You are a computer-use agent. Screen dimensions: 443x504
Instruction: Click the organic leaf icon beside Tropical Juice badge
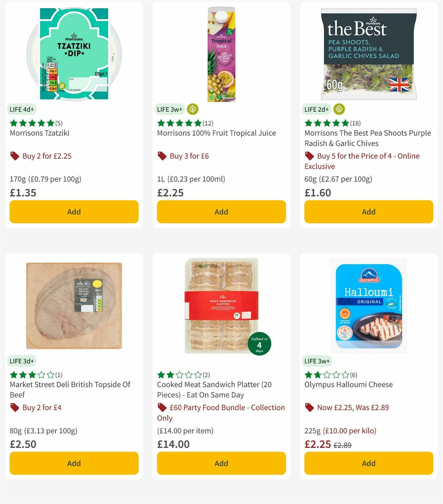(x=192, y=109)
